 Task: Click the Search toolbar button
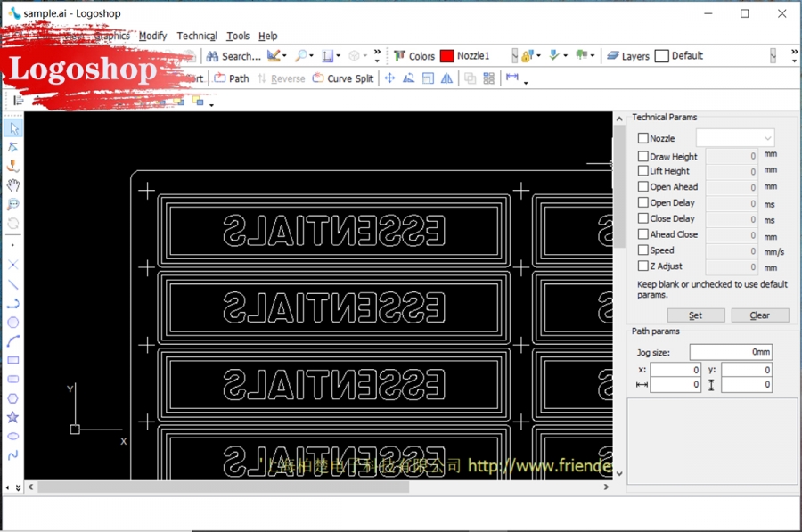(233, 56)
